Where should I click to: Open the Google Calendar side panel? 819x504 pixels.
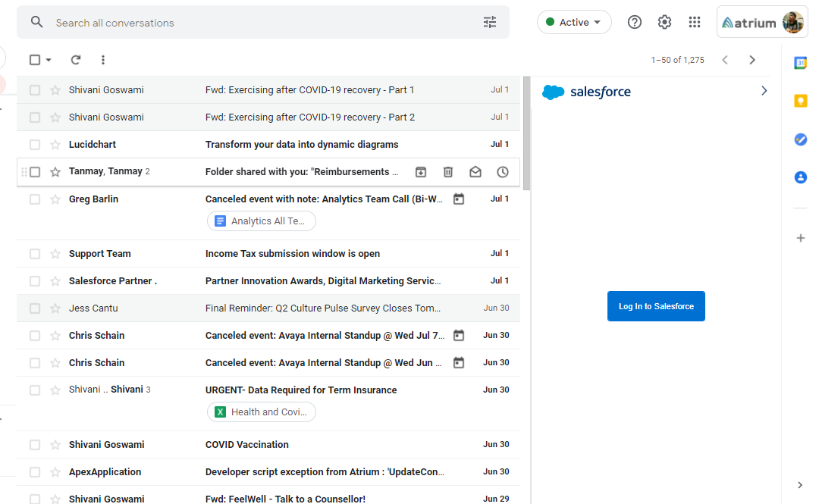click(800, 63)
